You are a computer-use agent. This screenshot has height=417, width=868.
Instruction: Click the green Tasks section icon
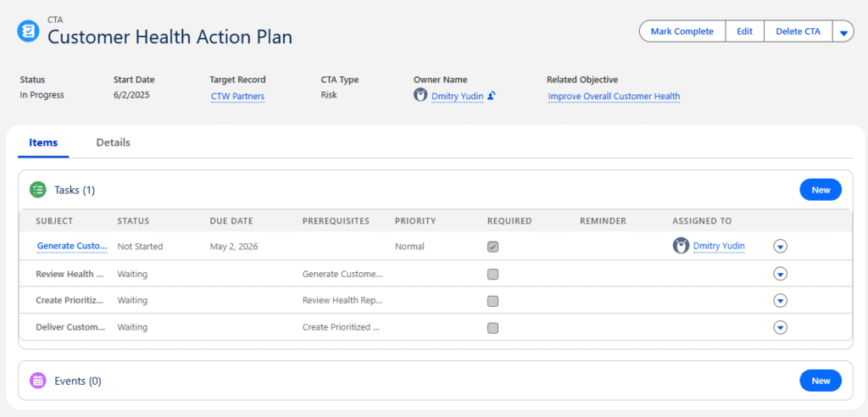click(37, 190)
